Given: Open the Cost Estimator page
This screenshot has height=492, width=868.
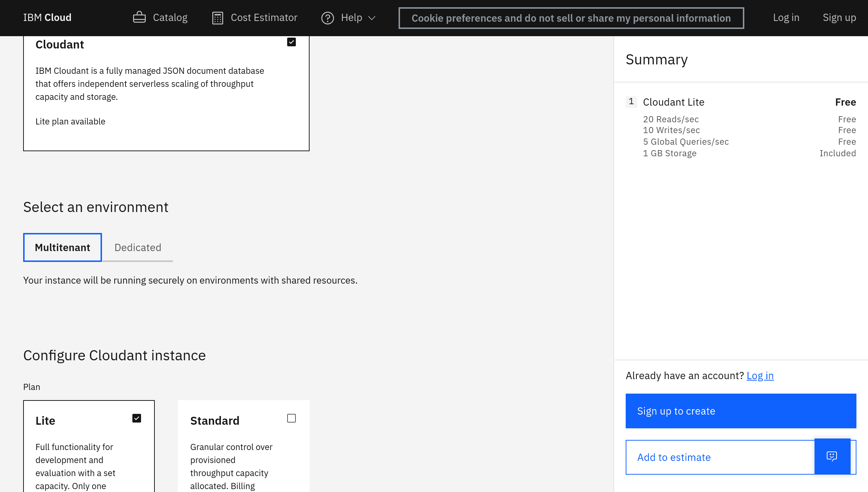Looking at the screenshot, I should click(x=264, y=17).
